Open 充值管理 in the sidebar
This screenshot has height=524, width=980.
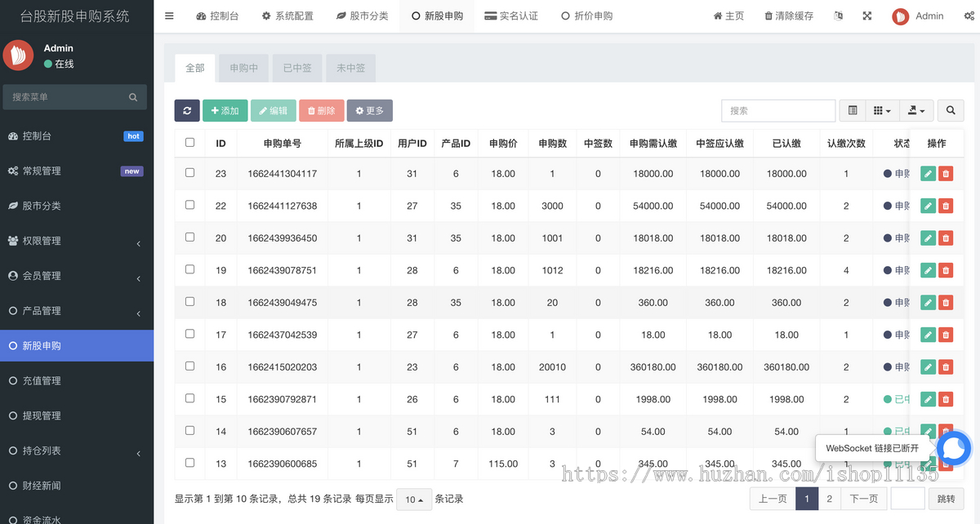coord(77,380)
